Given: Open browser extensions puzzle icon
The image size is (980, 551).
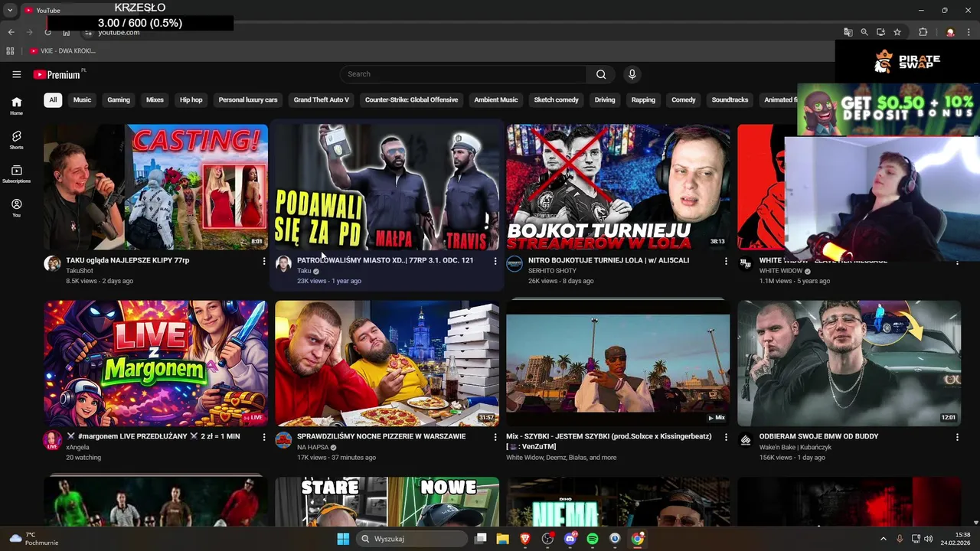Looking at the screenshot, I should (923, 32).
